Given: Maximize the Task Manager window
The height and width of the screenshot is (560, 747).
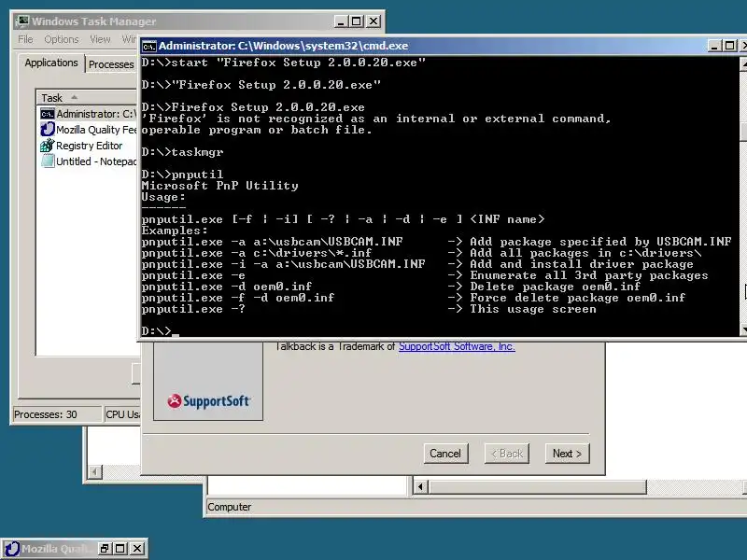Looking at the screenshot, I should pyautogui.click(x=357, y=21).
